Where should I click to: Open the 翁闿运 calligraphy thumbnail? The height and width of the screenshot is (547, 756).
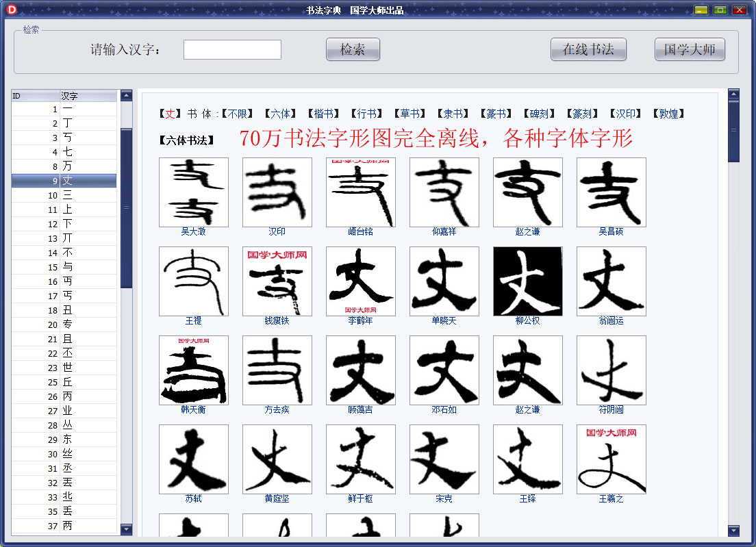(x=612, y=281)
